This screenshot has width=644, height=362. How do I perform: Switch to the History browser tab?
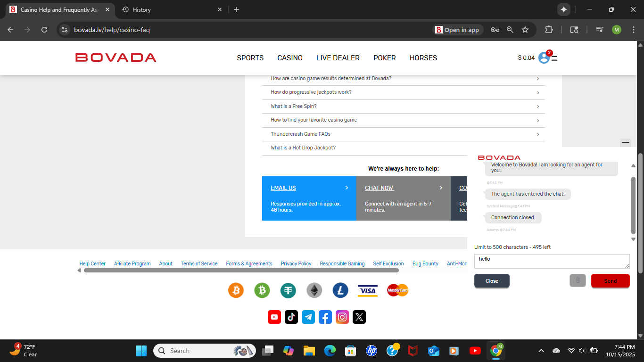[142, 9]
